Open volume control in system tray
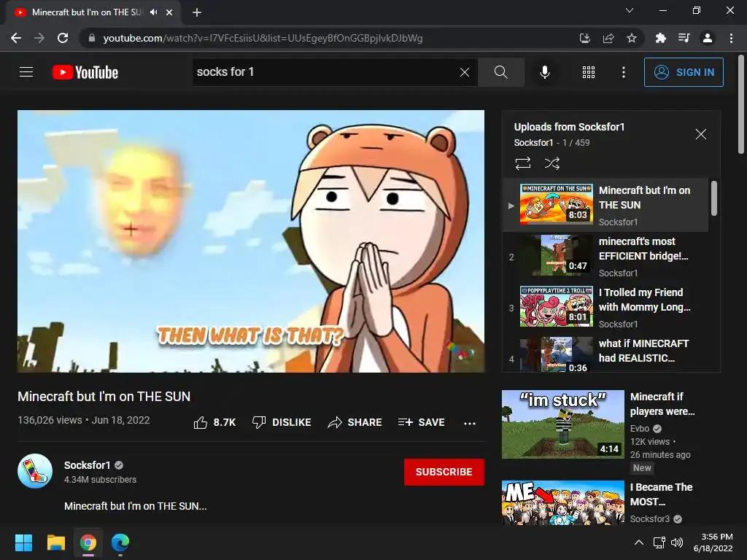747x560 pixels. coord(677,542)
